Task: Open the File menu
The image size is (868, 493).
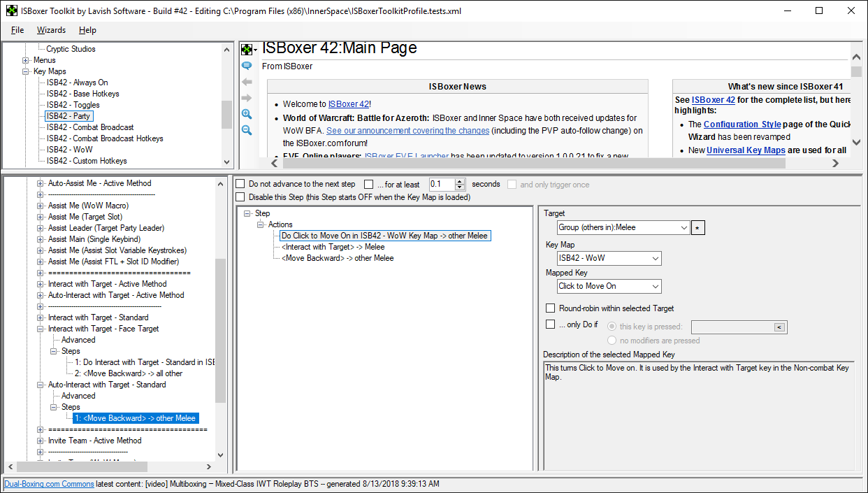Action: click(x=17, y=30)
